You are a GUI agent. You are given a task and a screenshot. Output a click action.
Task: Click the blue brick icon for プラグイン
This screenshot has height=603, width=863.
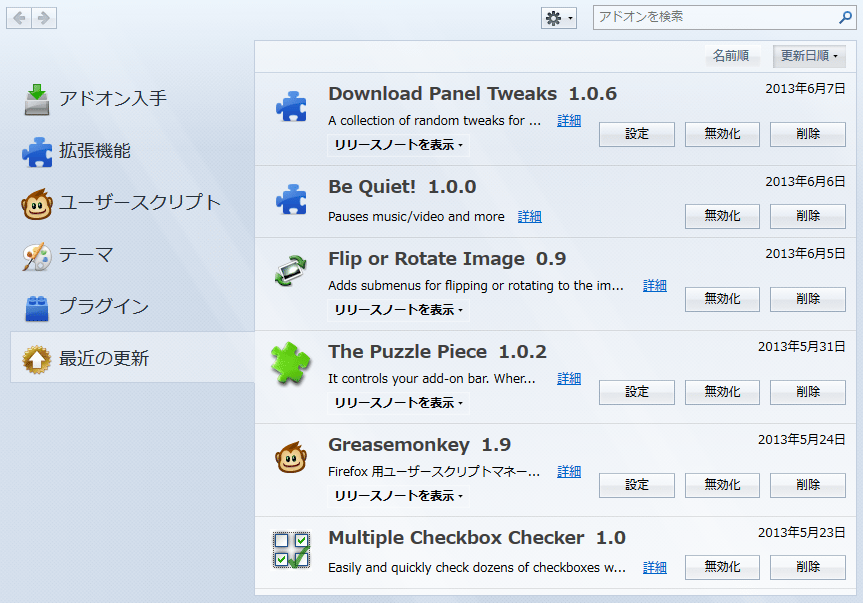(37, 308)
